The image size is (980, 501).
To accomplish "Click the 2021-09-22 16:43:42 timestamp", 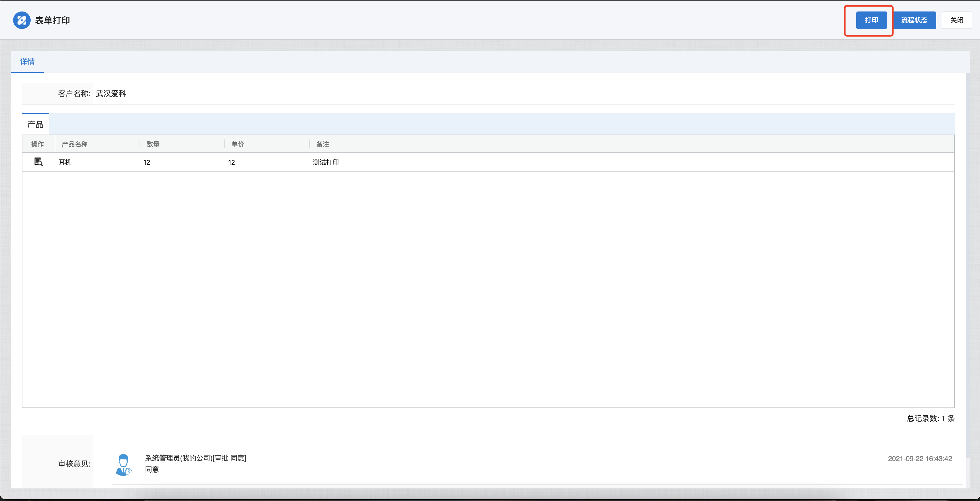I will click(920, 459).
